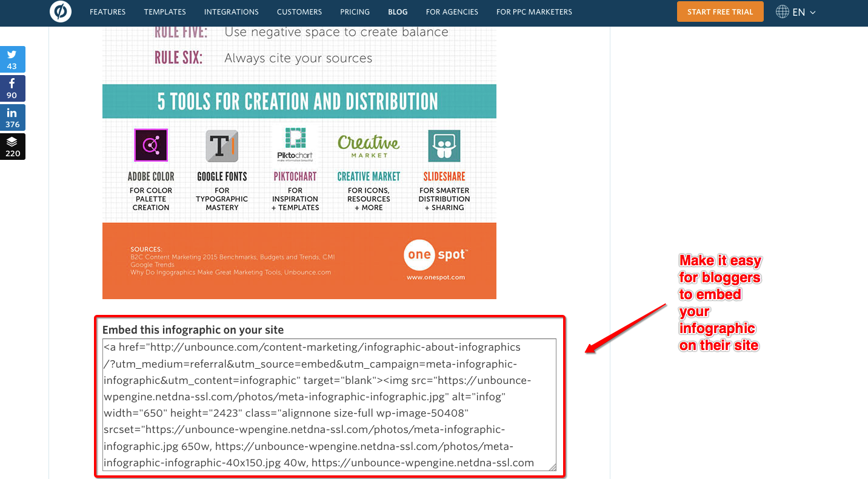Open the Pricing page
Screen dimensions: 868x479
click(355, 12)
